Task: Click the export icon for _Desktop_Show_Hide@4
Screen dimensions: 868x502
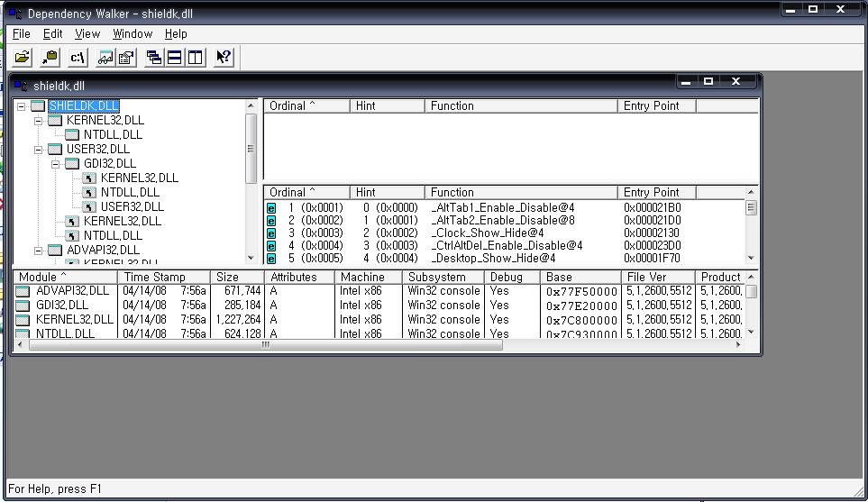Action: click(x=271, y=259)
